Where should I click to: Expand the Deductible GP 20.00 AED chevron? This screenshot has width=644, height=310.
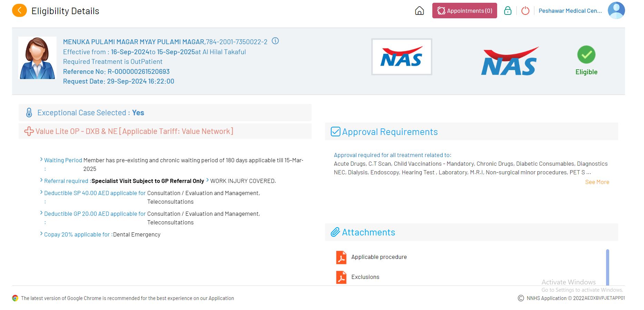(41, 213)
